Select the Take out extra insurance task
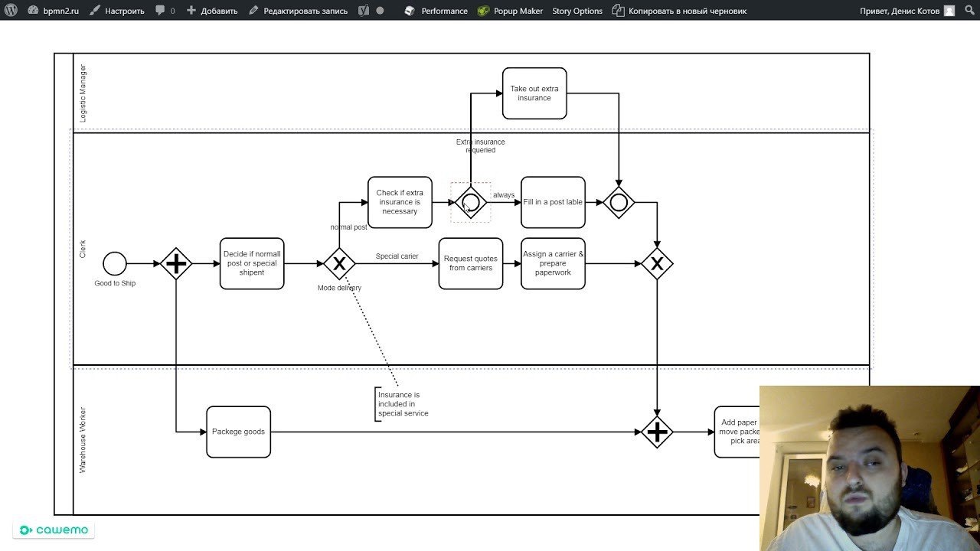980x551 pixels. (534, 93)
